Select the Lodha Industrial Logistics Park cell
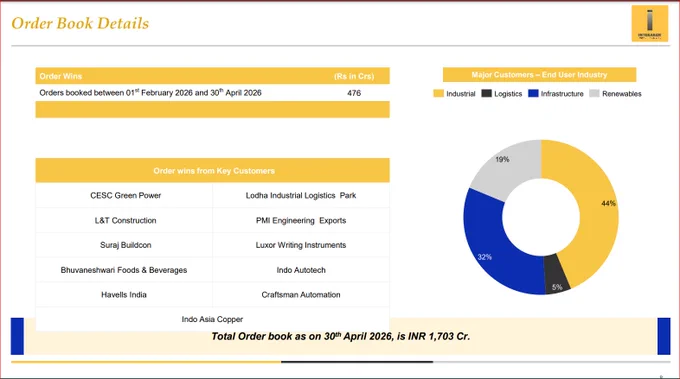680x379 pixels. tap(301, 196)
